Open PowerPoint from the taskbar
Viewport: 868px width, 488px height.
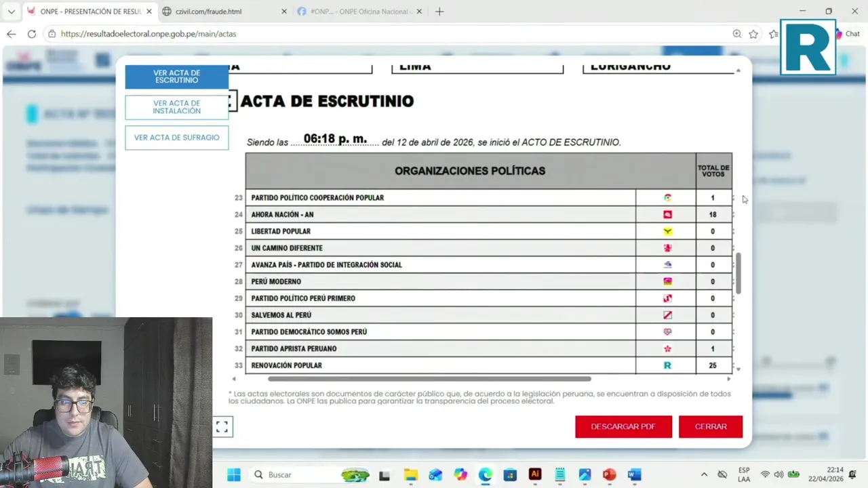pos(609,474)
